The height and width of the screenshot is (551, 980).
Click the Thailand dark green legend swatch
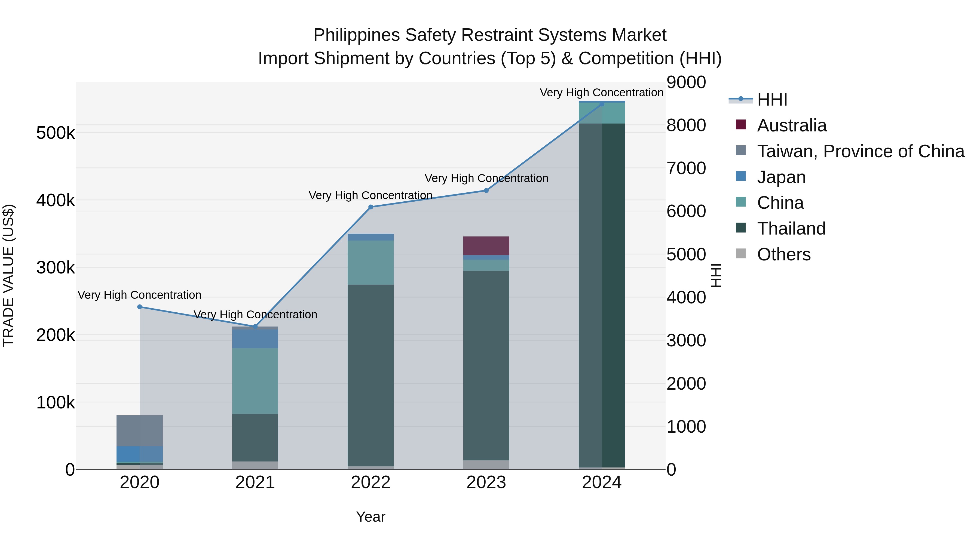tap(741, 227)
